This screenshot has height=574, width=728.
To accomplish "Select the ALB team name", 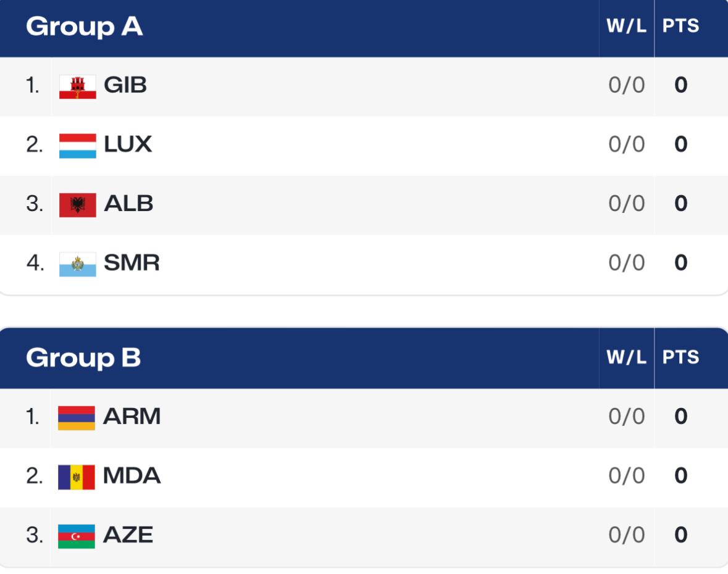I will tap(128, 204).
